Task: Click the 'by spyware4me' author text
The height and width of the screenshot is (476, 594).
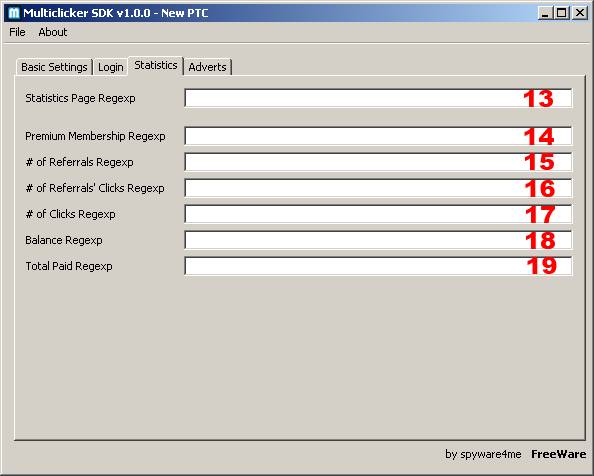Action: coord(483,454)
